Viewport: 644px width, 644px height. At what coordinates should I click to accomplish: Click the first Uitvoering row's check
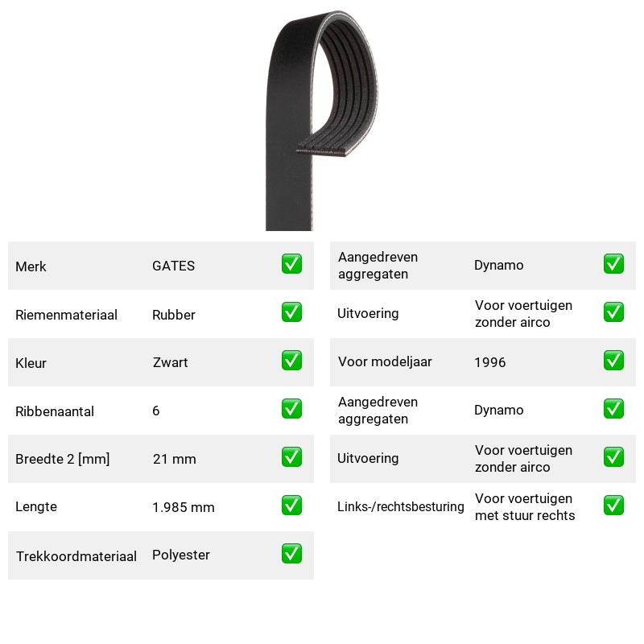613,312
